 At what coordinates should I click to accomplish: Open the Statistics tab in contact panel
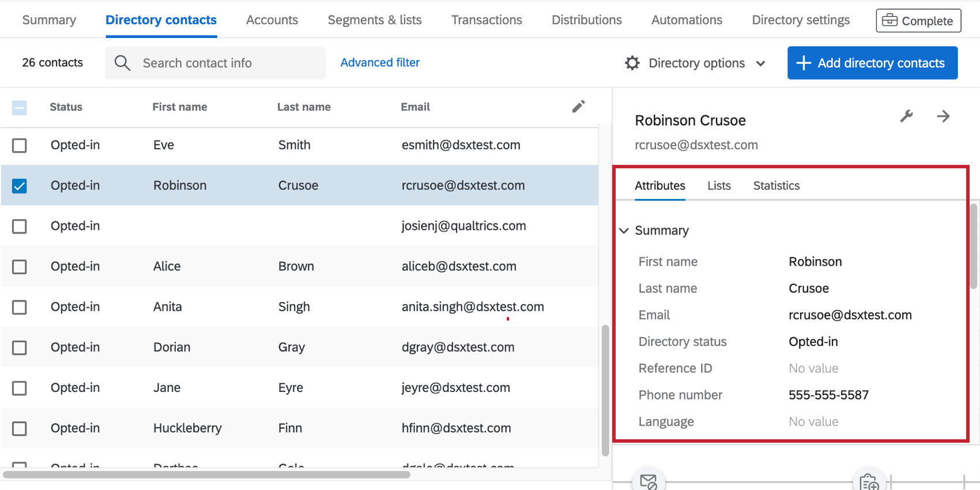777,186
